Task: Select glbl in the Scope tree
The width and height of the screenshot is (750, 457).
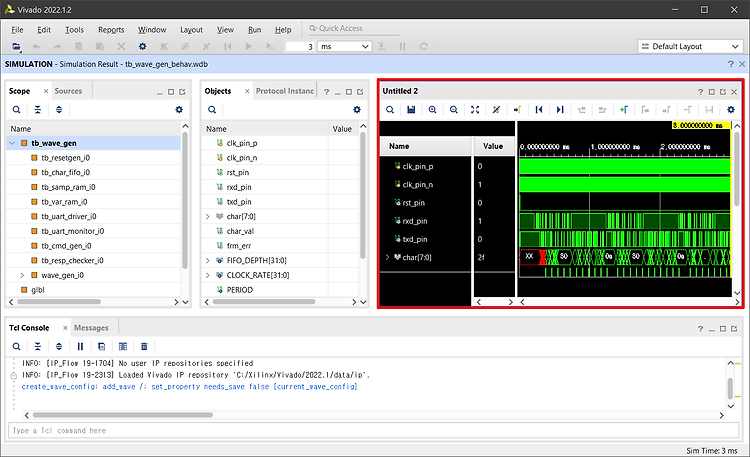Action: (37, 290)
